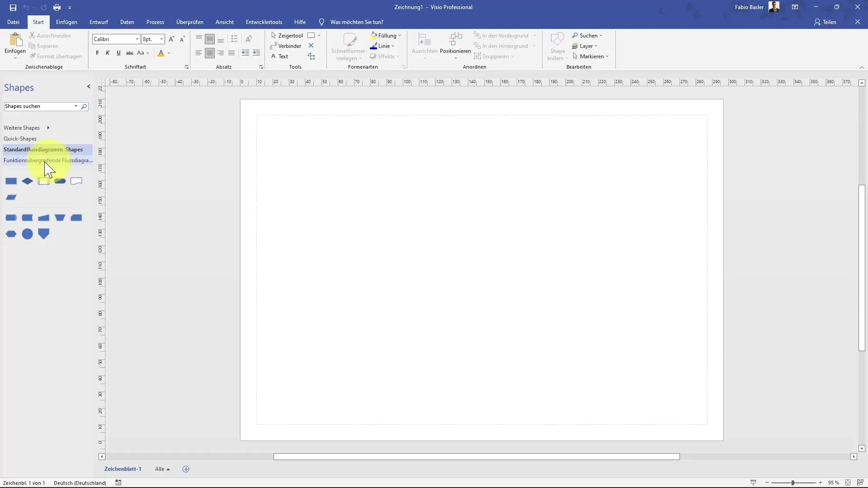Click Was möchten Sie tun search
The width and height of the screenshot is (868, 488).
point(357,22)
